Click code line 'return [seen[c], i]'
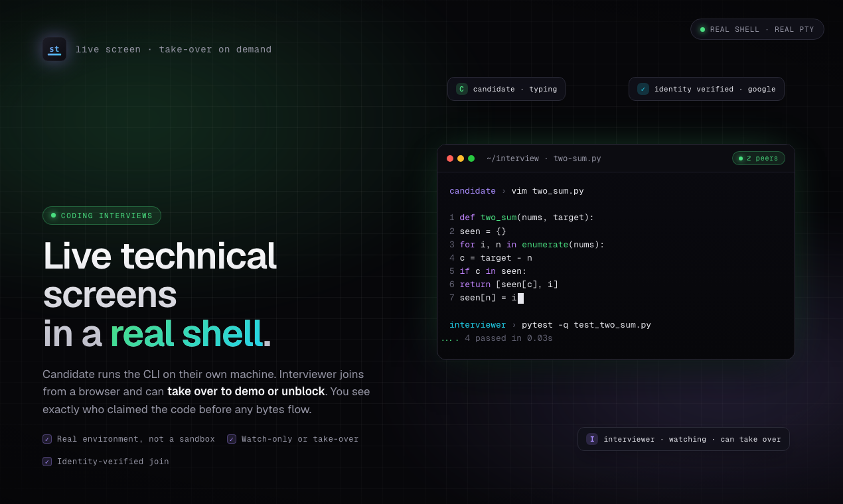Viewport: 843px width, 504px height. (x=509, y=284)
